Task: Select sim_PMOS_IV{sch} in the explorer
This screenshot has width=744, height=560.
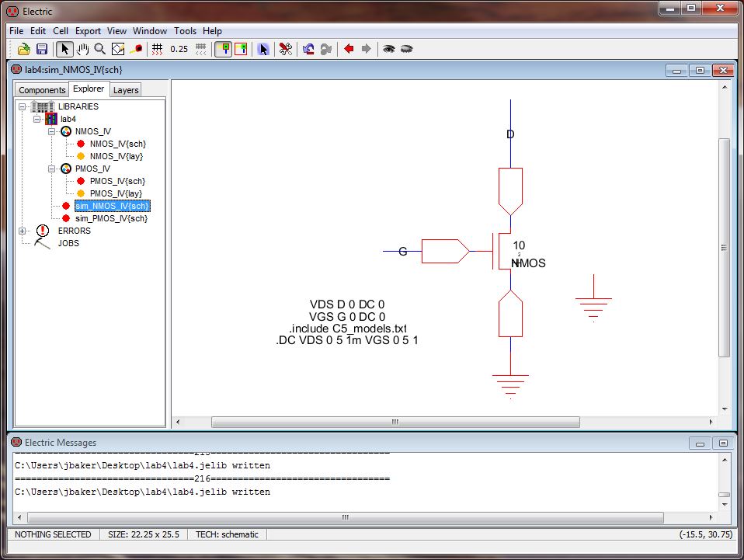Action: click(111, 218)
